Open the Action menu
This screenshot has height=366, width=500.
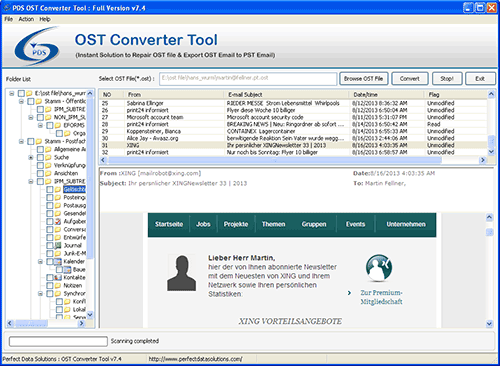26,19
